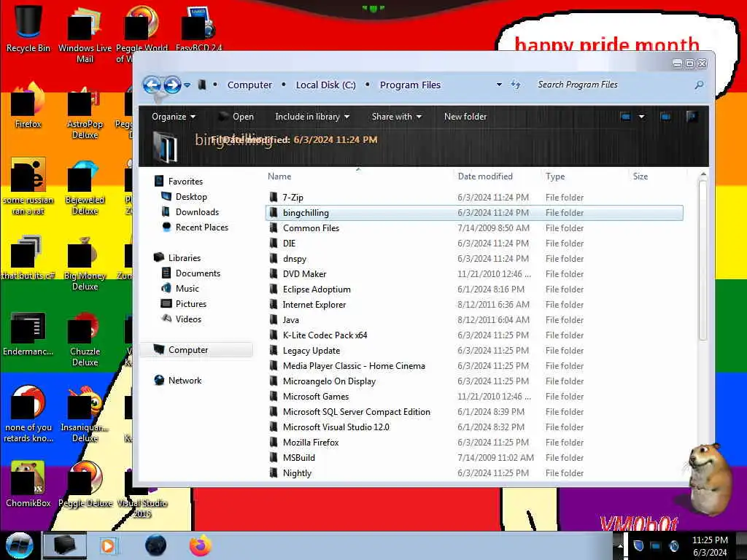The height and width of the screenshot is (560, 747).
Task: Go forward with the Explorer forward arrow
Action: 172,85
